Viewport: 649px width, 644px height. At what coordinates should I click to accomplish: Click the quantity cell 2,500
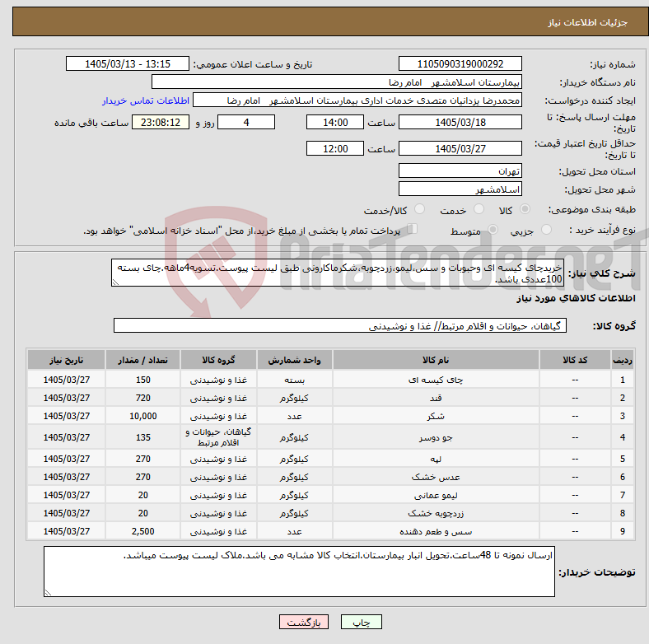point(142,531)
